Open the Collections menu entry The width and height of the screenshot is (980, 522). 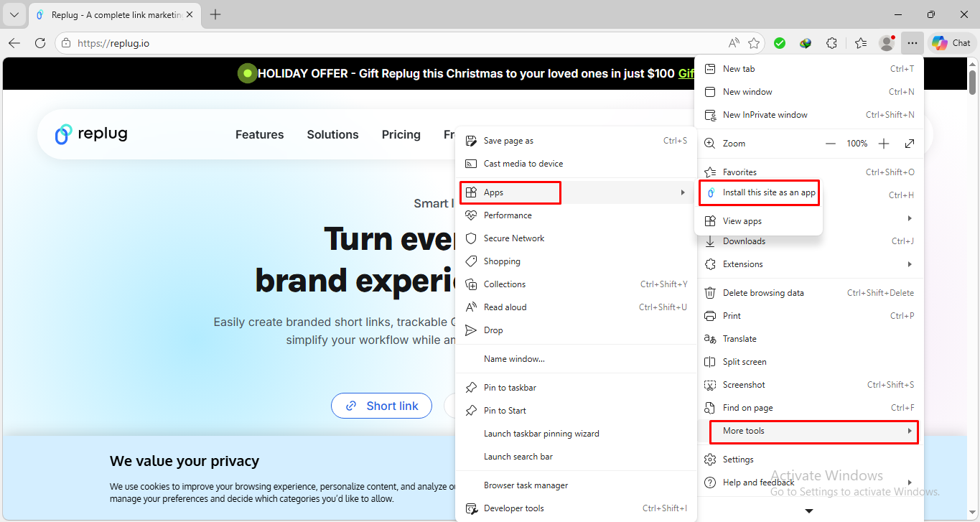click(505, 284)
